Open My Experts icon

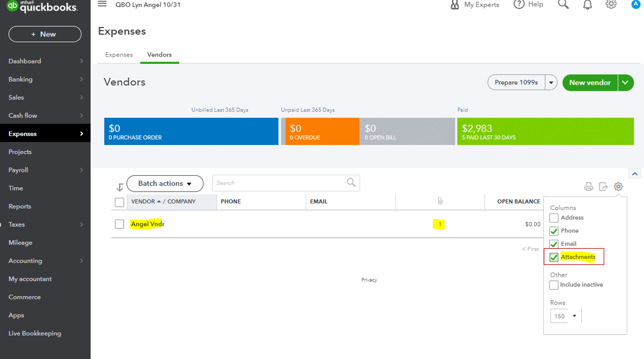[455, 4]
